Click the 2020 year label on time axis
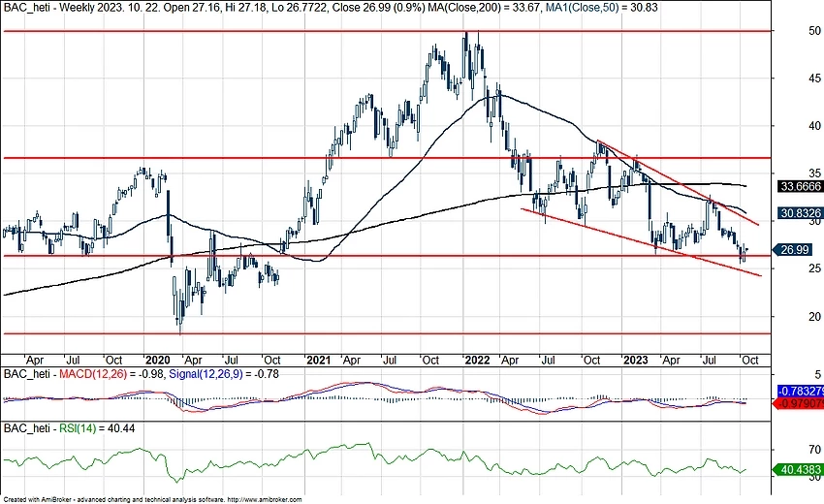Viewport: 824px width, 504px height. [x=158, y=360]
